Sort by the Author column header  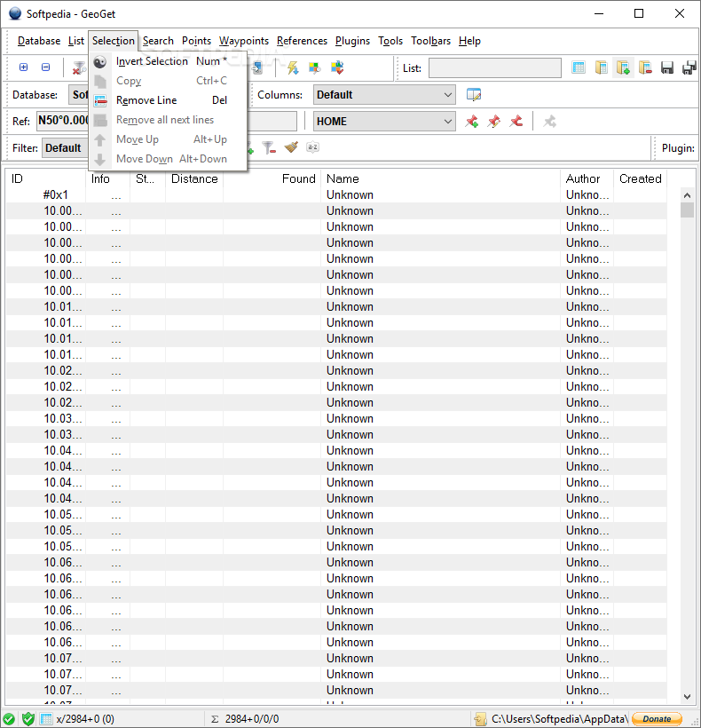(587, 178)
